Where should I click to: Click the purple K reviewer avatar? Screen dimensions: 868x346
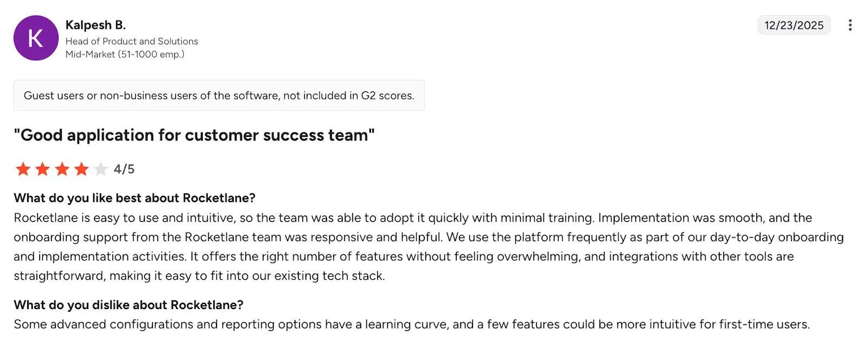tap(36, 38)
